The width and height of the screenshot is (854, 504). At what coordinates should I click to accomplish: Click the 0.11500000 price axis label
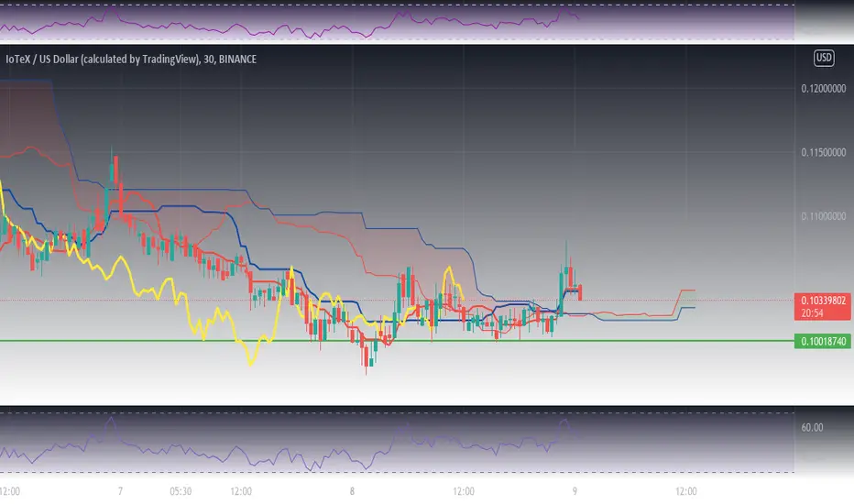click(x=824, y=152)
